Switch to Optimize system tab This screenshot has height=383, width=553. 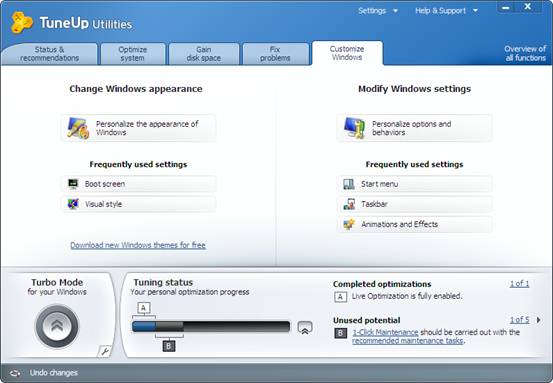tap(133, 54)
